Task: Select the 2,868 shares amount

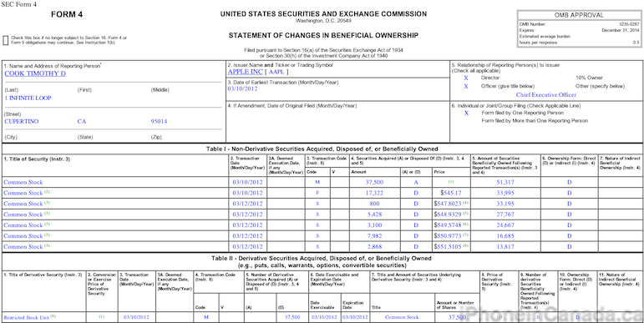Action: (x=374, y=247)
